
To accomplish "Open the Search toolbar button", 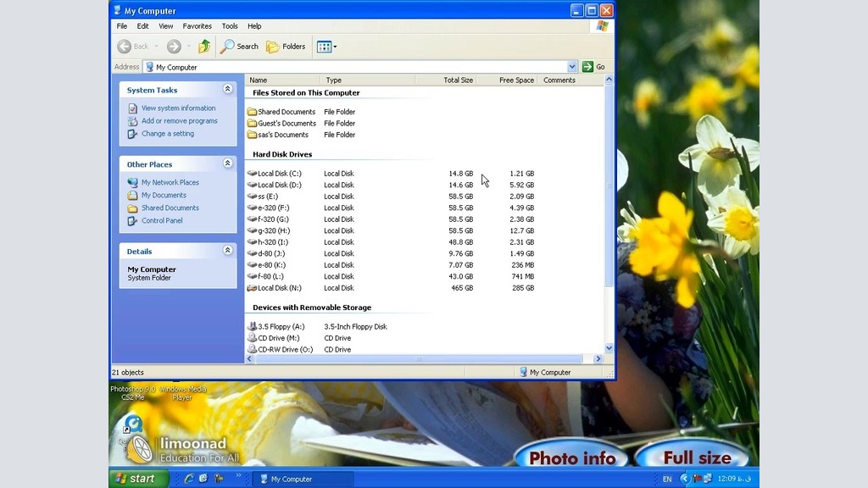I will click(239, 47).
